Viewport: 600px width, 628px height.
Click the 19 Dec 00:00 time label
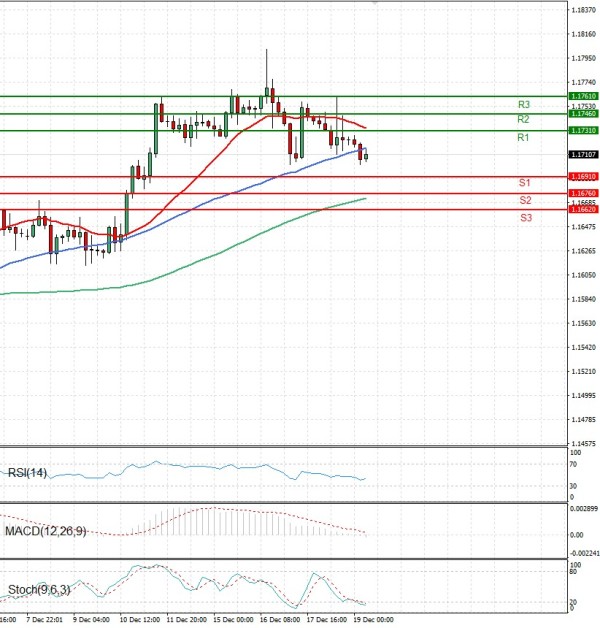[370, 621]
